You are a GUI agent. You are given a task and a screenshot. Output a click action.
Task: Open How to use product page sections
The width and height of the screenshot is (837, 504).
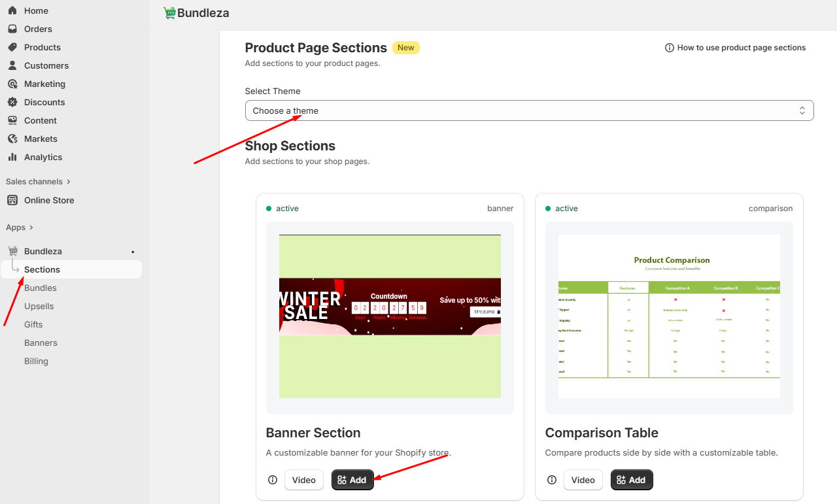(x=735, y=48)
